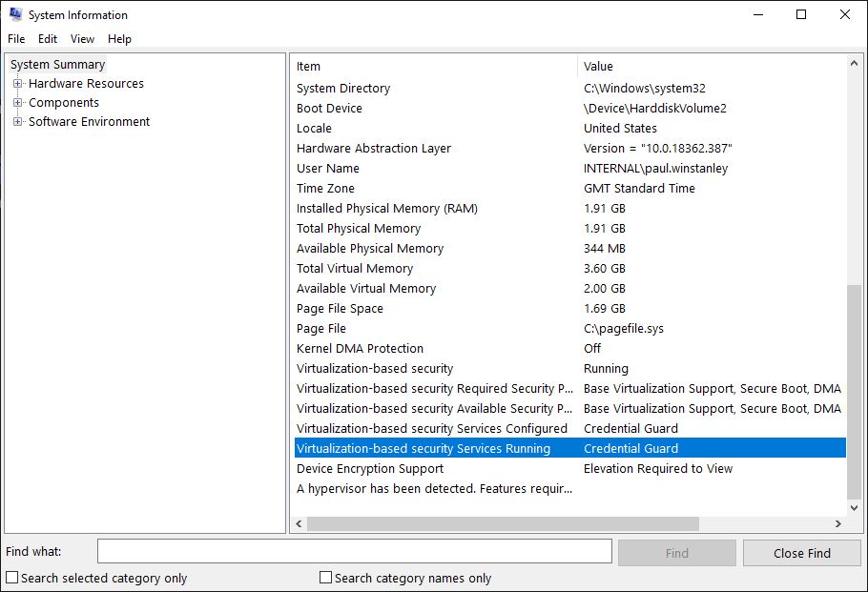This screenshot has height=592, width=868.
Task: Click inside the Find what text field
Action: (x=353, y=551)
